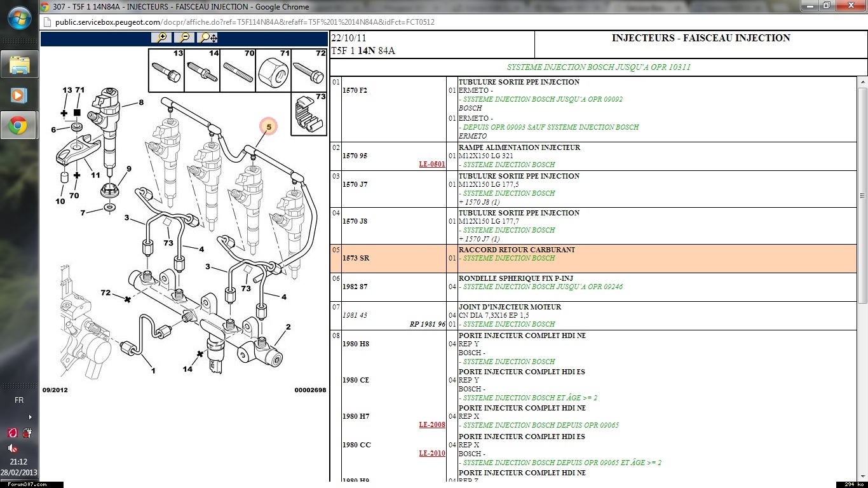Select callout 2 fuel rail label

click(288, 327)
